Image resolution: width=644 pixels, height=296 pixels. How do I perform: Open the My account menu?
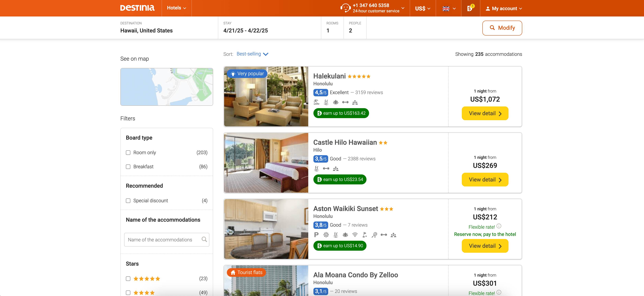pyautogui.click(x=504, y=9)
